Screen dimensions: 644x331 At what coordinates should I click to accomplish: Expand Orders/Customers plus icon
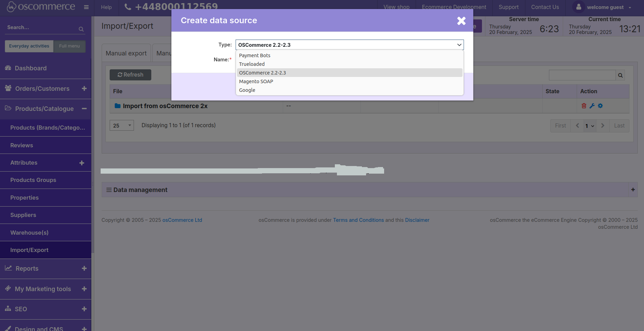[x=84, y=88]
